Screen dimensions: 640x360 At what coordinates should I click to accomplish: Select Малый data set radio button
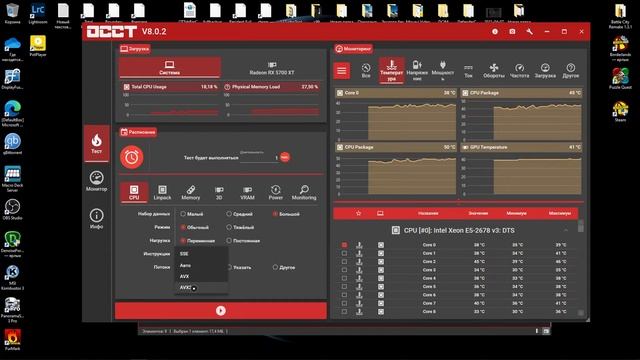coord(183,214)
